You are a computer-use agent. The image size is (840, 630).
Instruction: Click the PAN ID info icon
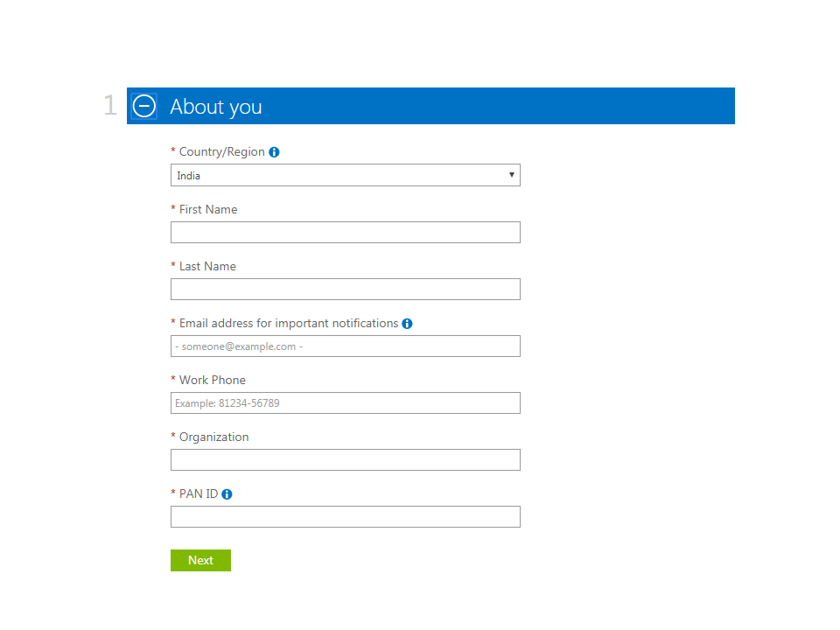click(227, 493)
